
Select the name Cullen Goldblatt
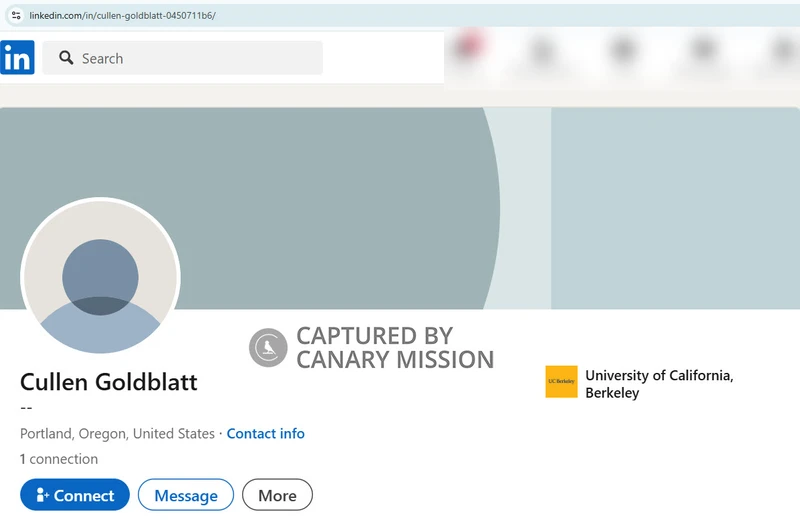point(109,382)
